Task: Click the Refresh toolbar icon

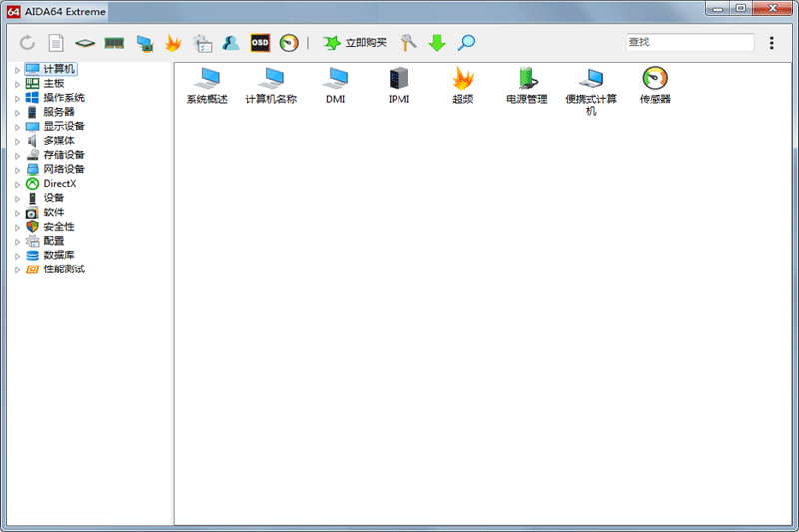Action: pos(27,43)
